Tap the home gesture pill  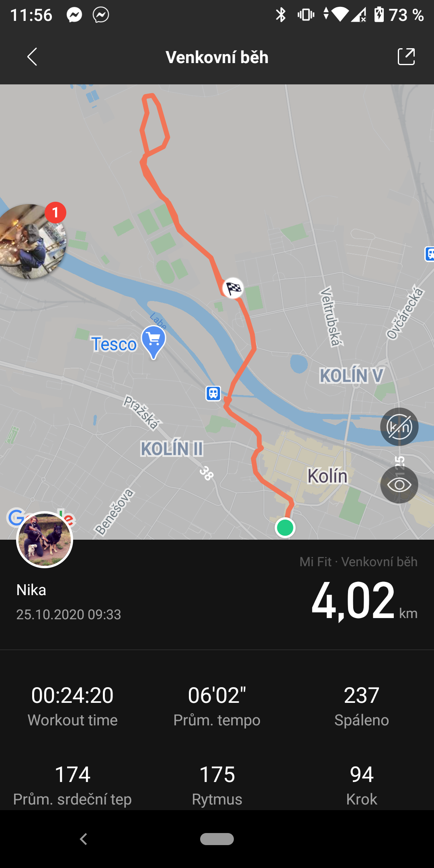pyautogui.click(x=217, y=839)
